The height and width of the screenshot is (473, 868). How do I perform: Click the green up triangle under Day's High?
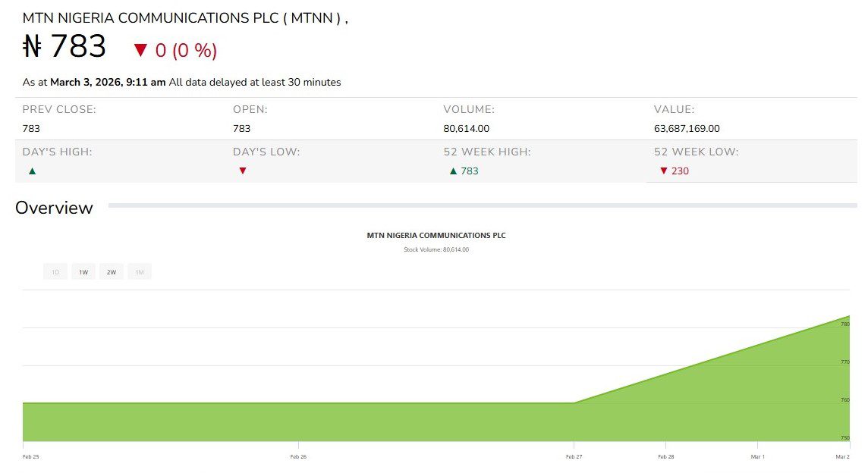32,171
